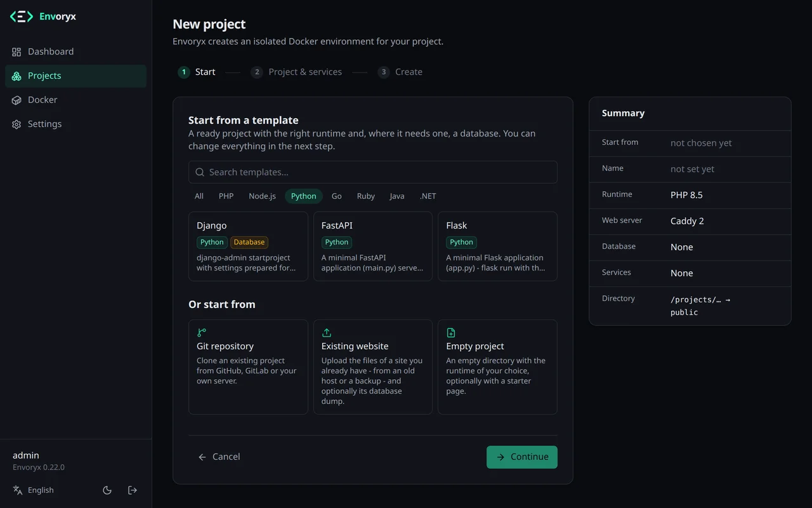Click the translate language icon

point(18,490)
